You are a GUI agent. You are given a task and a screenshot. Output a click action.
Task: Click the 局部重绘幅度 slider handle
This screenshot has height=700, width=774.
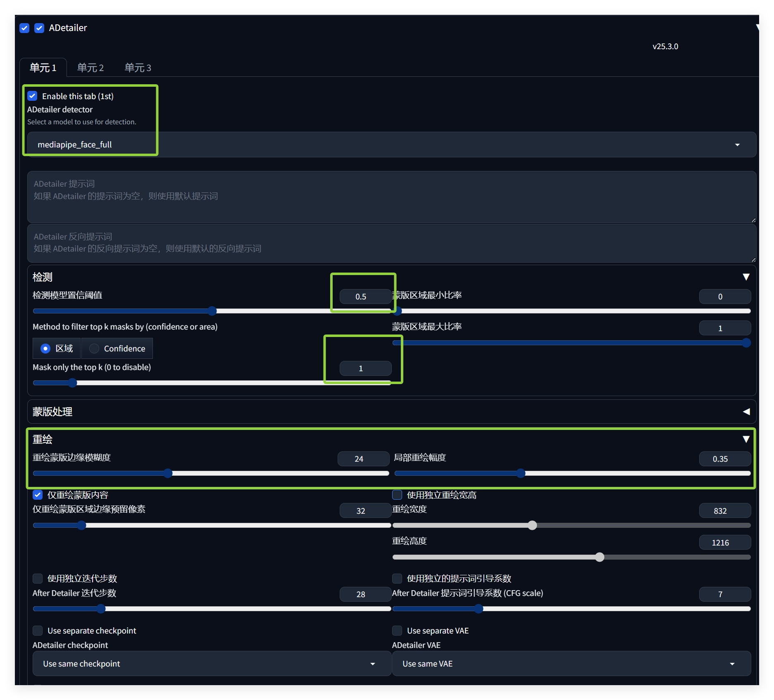[521, 473]
